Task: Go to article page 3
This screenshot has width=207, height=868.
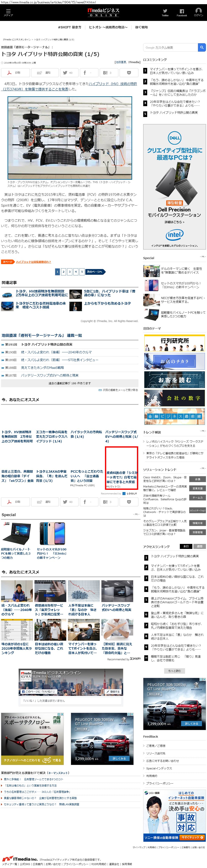Action: 69,272
